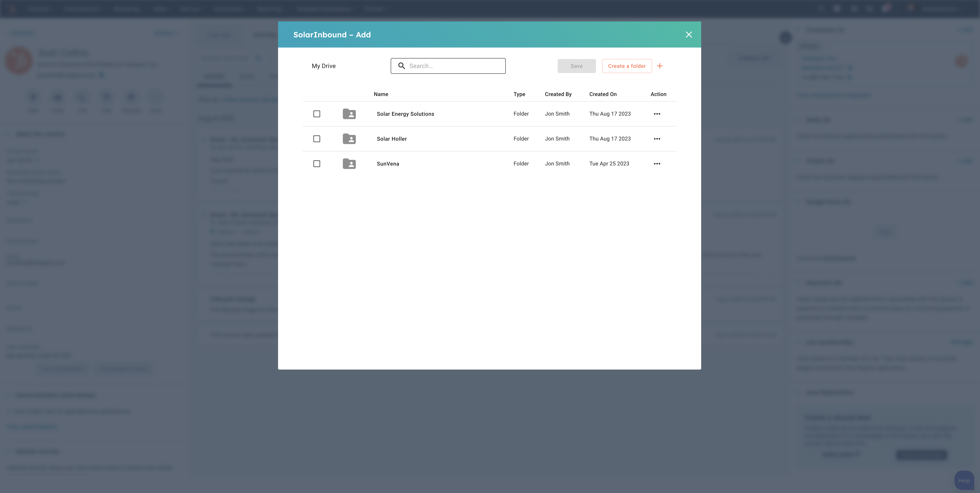The image size is (980, 493).
Task: Click the search magnifier icon
Action: pos(401,66)
